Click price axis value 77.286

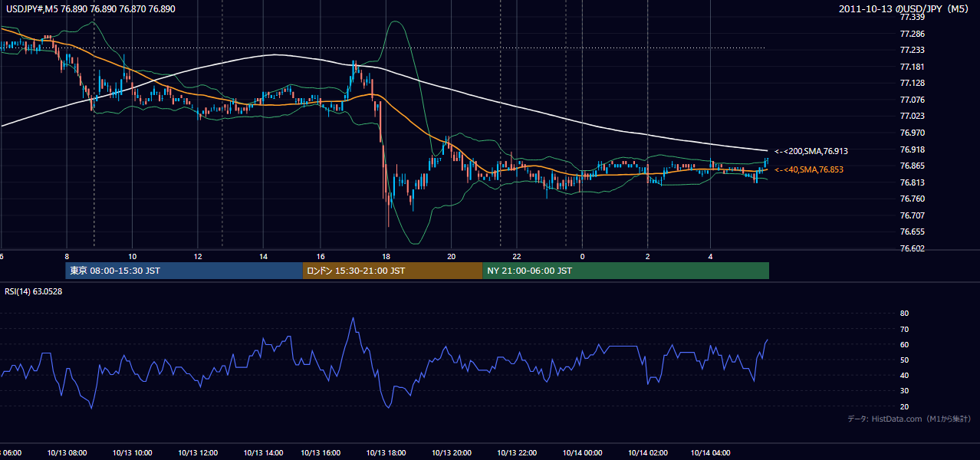[912, 34]
